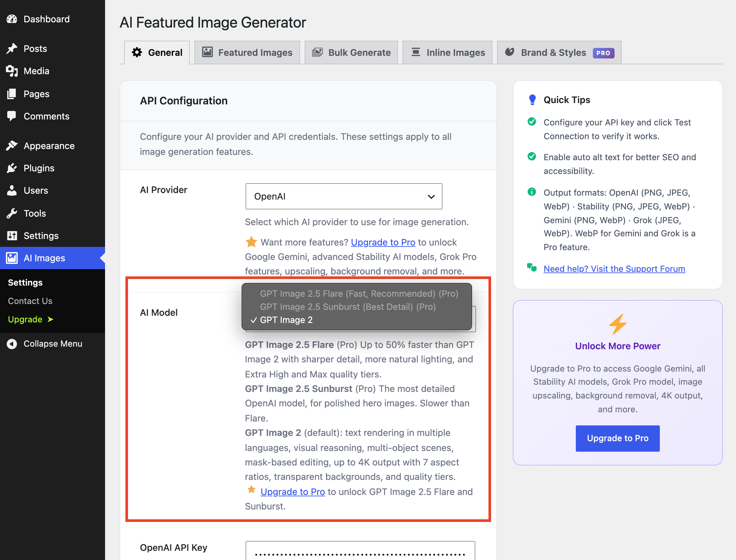Open Settings submenu under AI Images
Image resolution: width=736 pixels, height=560 pixels.
click(25, 282)
